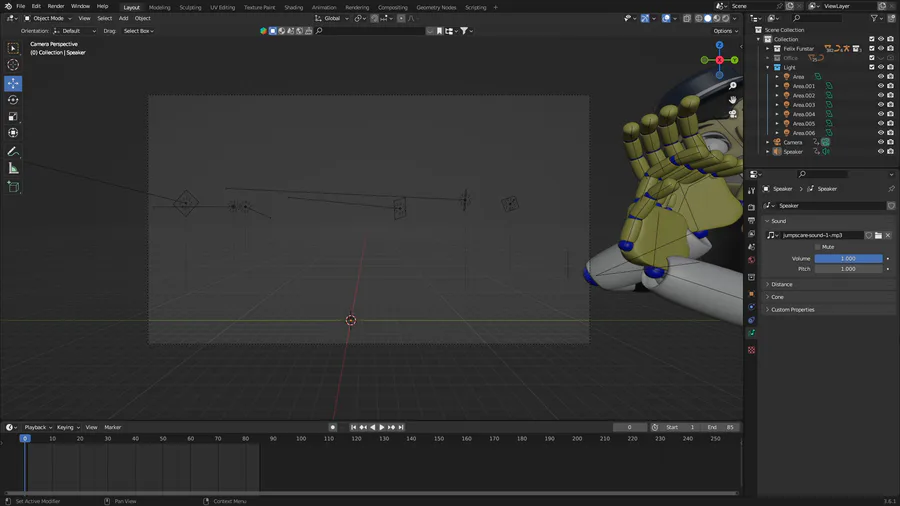
Task: Enable the Mute checkbox for the sound
Action: point(817,247)
